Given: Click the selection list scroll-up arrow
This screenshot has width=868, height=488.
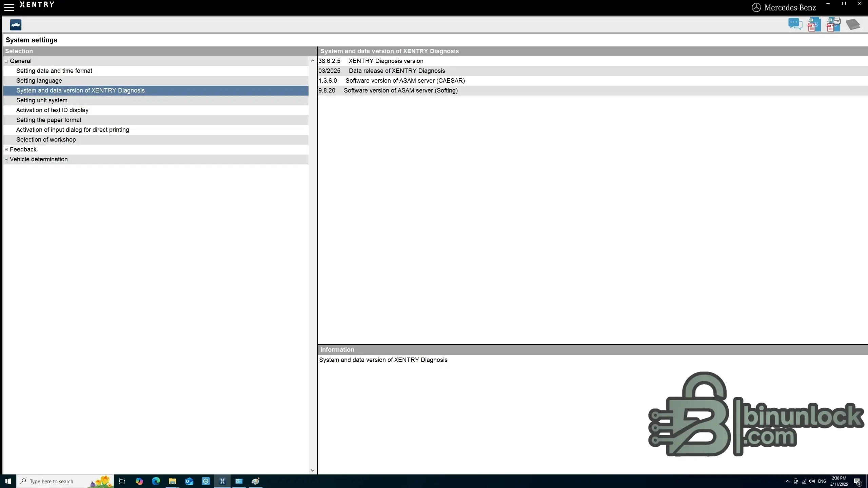Looking at the screenshot, I should (x=313, y=61).
